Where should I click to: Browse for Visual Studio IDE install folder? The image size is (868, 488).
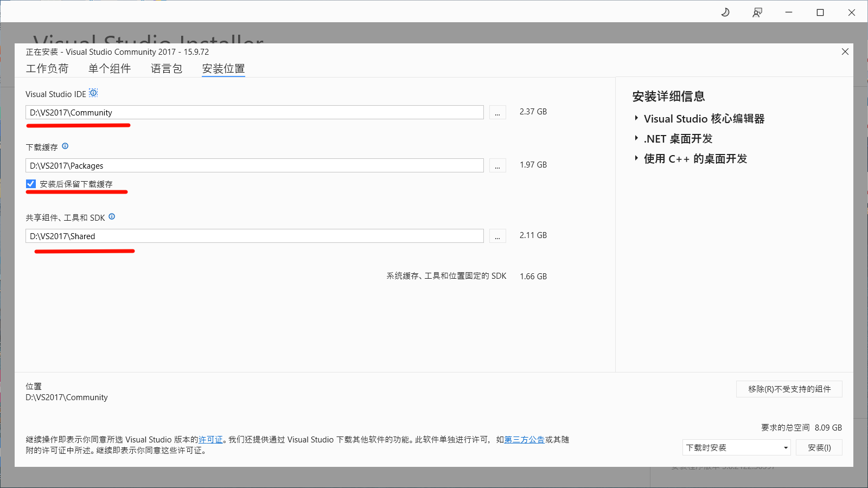point(497,112)
